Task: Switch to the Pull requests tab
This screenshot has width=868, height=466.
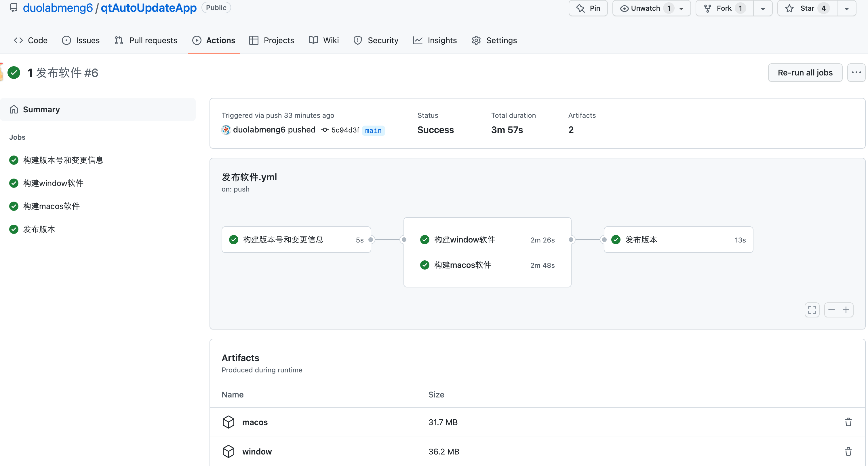Action: coord(146,40)
